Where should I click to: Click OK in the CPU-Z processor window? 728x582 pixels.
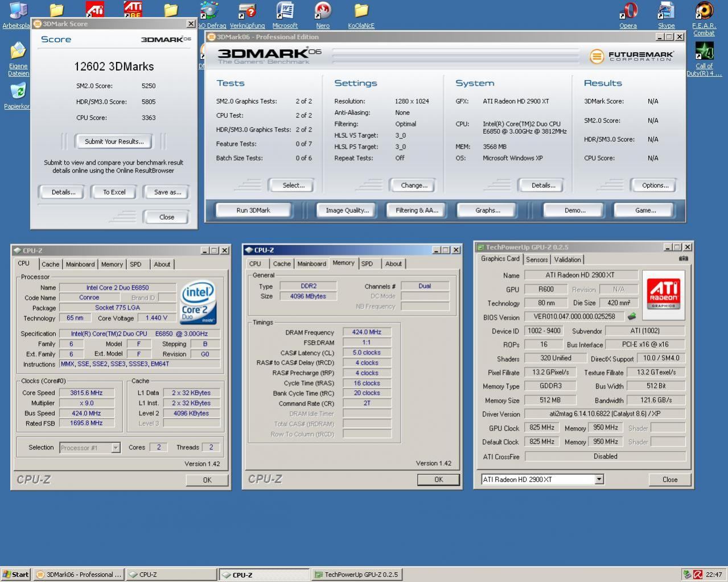click(x=207, y=480)
